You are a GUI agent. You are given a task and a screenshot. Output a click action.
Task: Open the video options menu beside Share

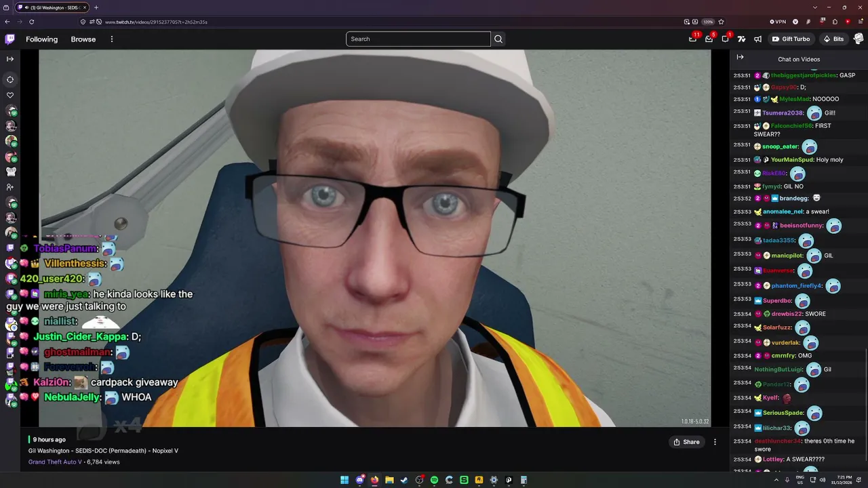(x=715, y=442)
